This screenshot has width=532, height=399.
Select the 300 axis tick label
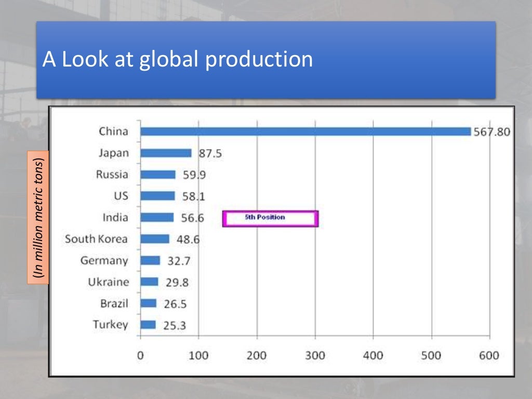tap(315, 355)
